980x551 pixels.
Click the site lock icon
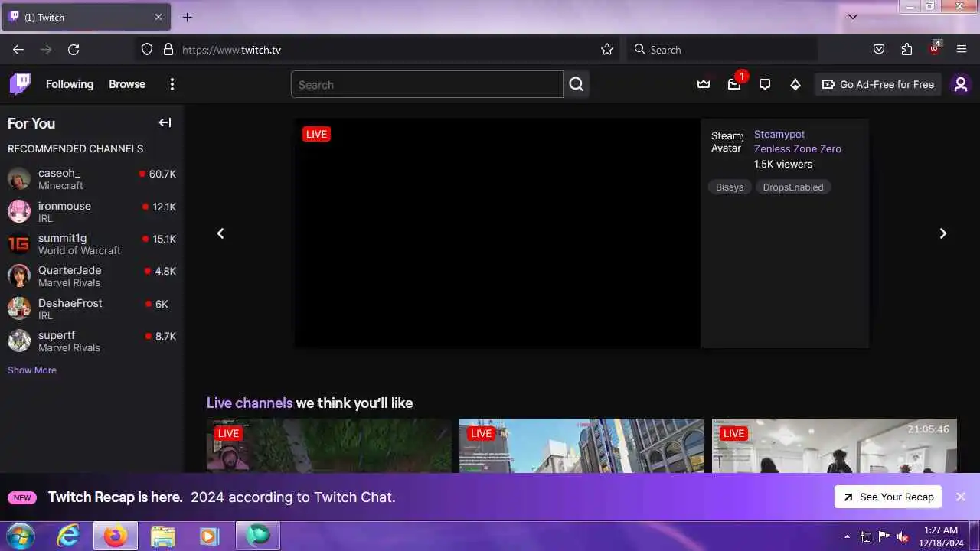(x=168, y=49)
